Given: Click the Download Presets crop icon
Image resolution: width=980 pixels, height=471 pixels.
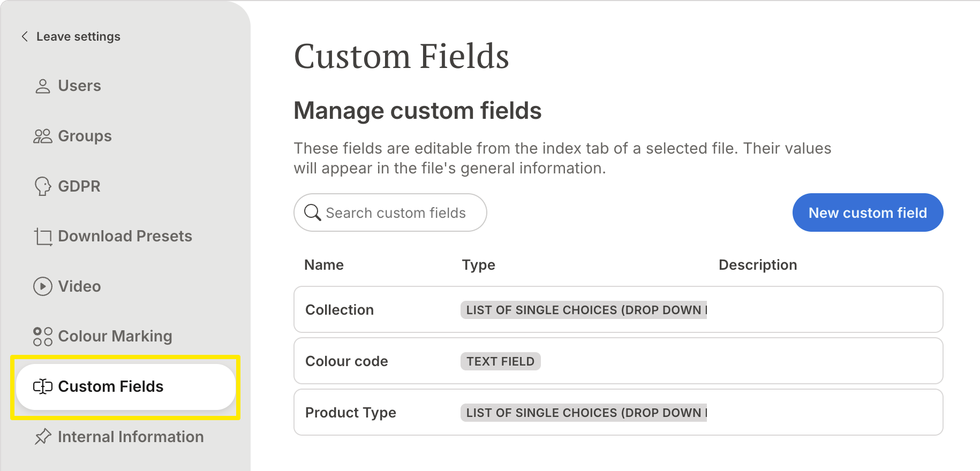Looking at the screenshot, I should pyautogui.click(x=43, y=237).
